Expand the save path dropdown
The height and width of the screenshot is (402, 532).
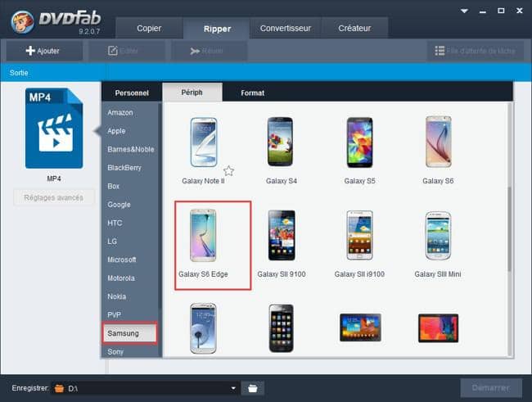[233, 388]
